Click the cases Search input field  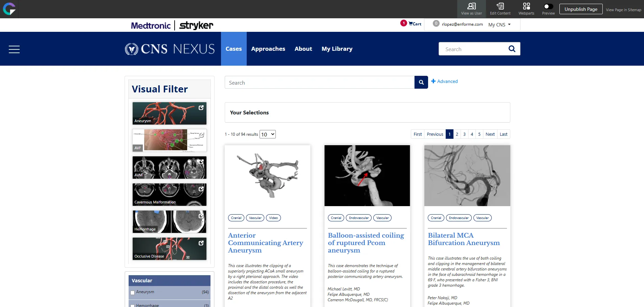click(319, 82)
